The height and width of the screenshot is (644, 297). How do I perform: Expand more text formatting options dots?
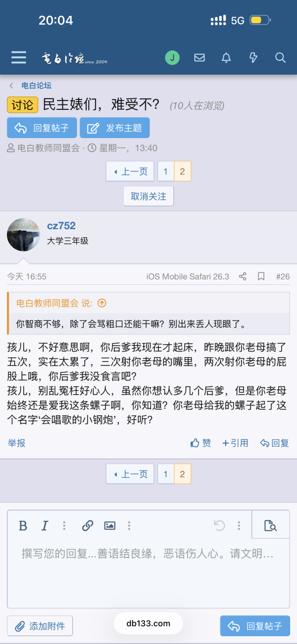pos(64,525)
